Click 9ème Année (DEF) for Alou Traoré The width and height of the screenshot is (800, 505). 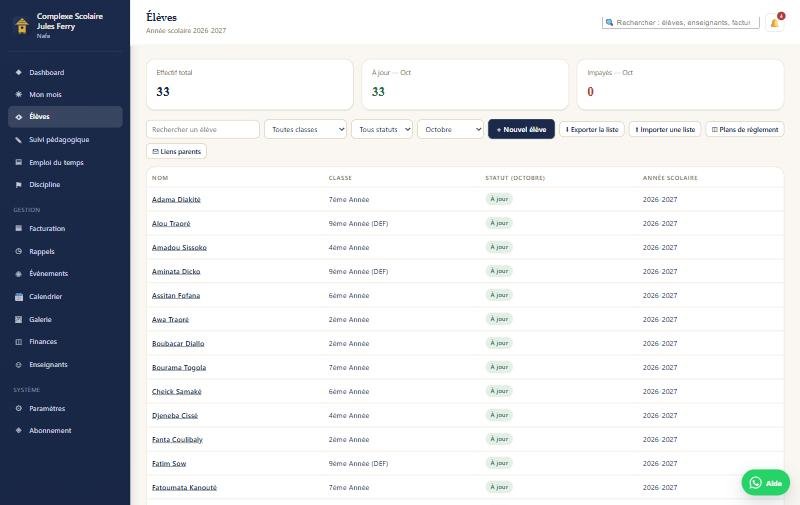click(358, 223)
